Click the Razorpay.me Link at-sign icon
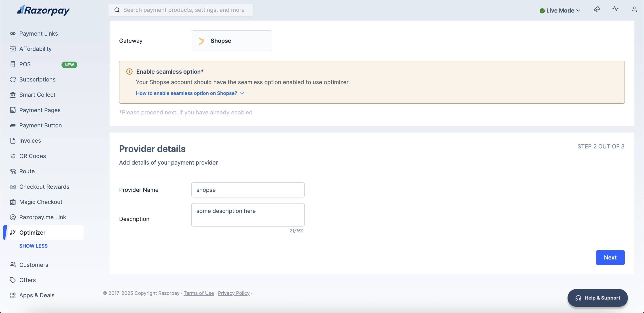This screenshot has height=313, width=644. pyautogui.click(x=13, y=217)
